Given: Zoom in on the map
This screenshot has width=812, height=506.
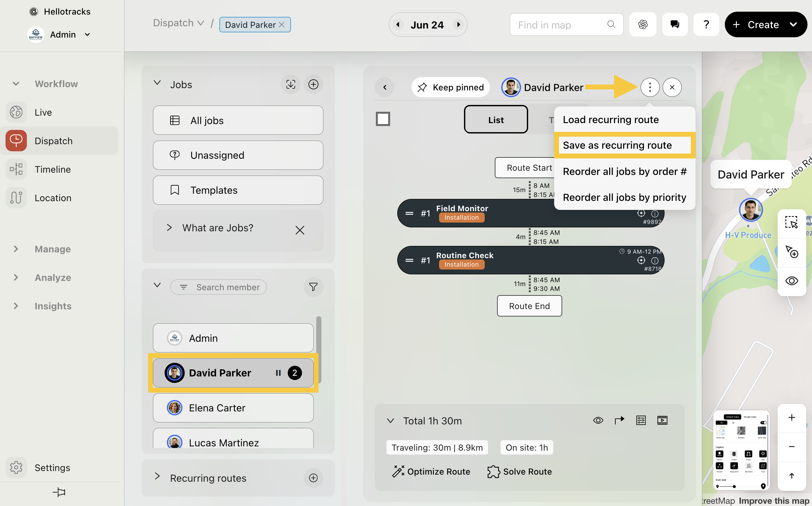Looking at the screenshot, I should coord(792,417).
